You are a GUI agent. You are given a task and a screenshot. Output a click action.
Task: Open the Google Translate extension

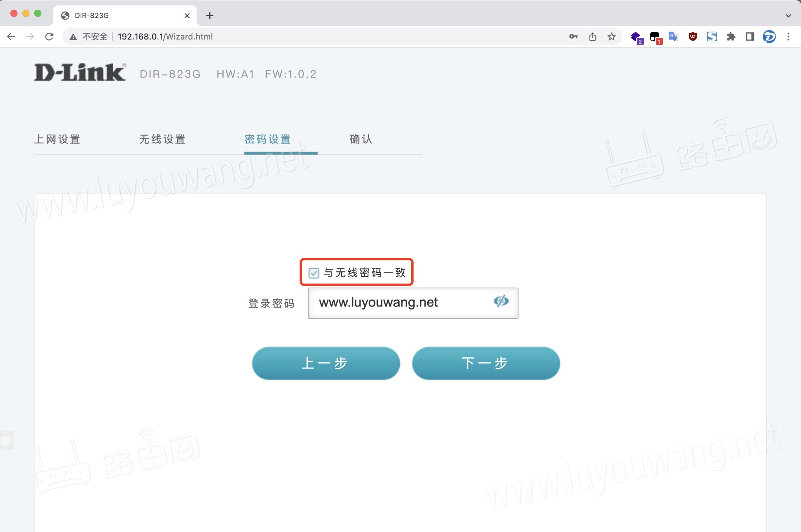coord(673,36)
